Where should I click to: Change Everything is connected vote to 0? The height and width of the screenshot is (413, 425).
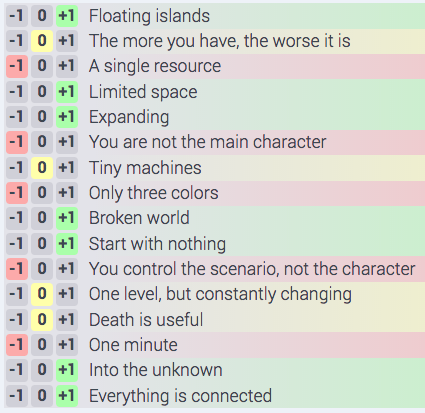pos(42,396)
